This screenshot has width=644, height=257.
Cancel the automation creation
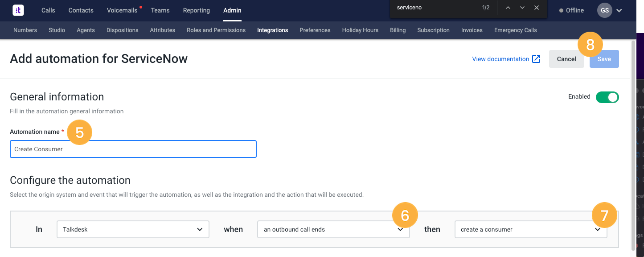[x=566, y=58]
